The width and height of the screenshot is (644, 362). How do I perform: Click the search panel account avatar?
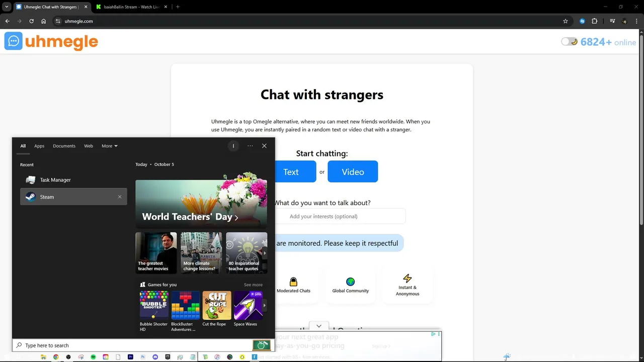pos(233,146)
